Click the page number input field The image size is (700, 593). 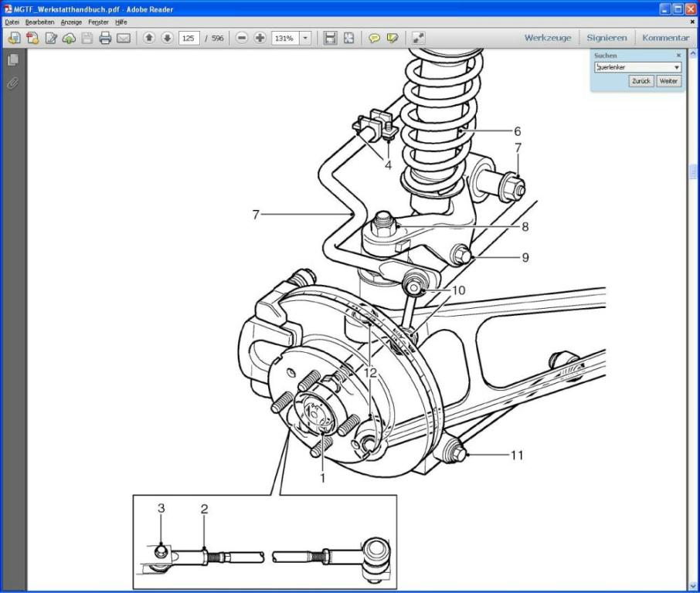click(189, 38)
